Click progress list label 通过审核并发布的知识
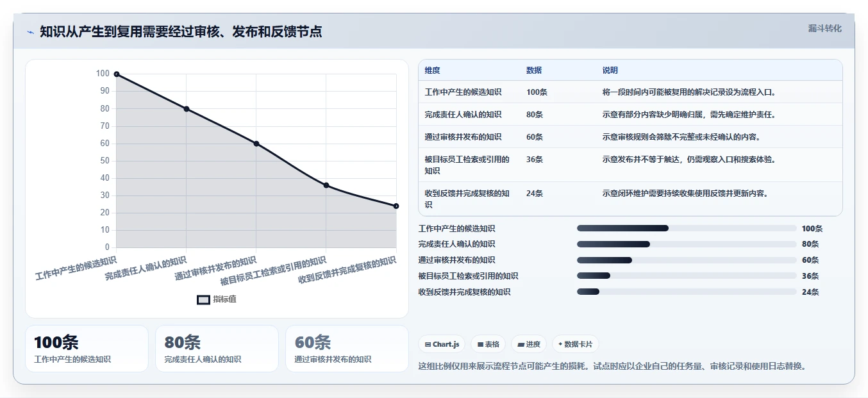Image resolution: width=868 pixels, height=398 pixels. [456, 260]
